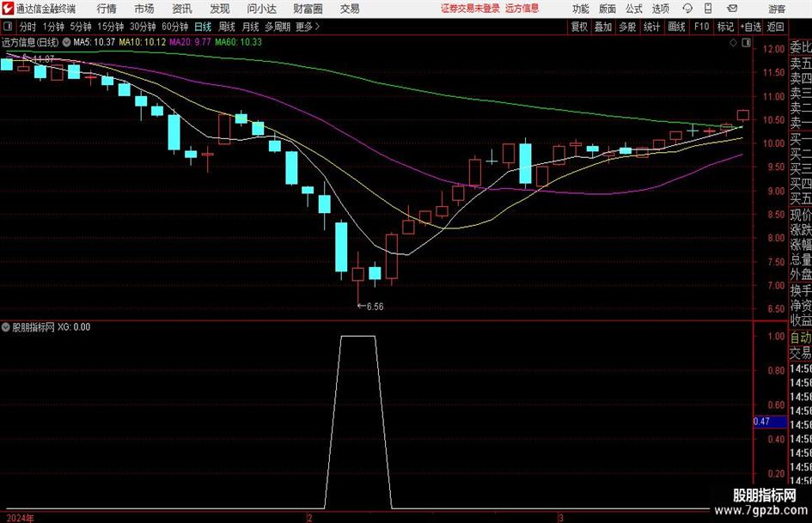Open the 行情 menu
The image size is (812, 523).
click(x=107, y=9)
